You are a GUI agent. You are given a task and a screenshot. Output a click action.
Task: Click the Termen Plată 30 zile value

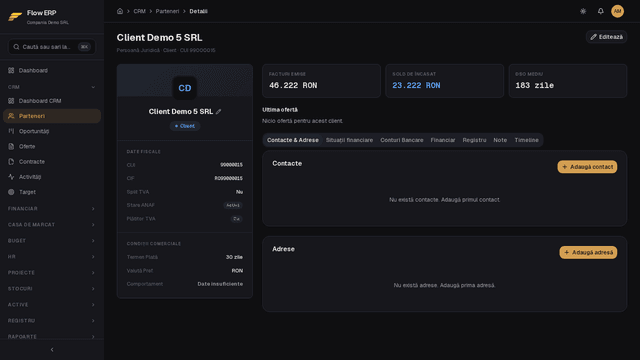point(234,257)
